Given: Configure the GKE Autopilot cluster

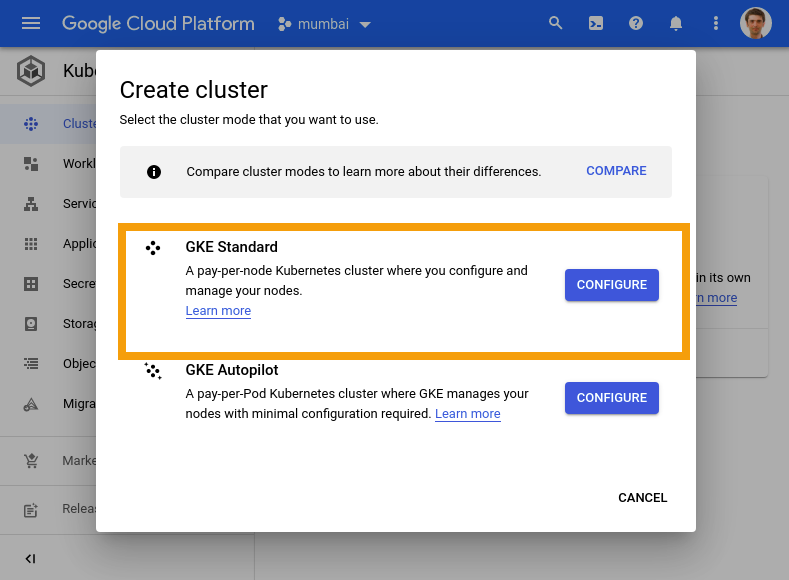Looking at the screenshot, I should (611, 398).
